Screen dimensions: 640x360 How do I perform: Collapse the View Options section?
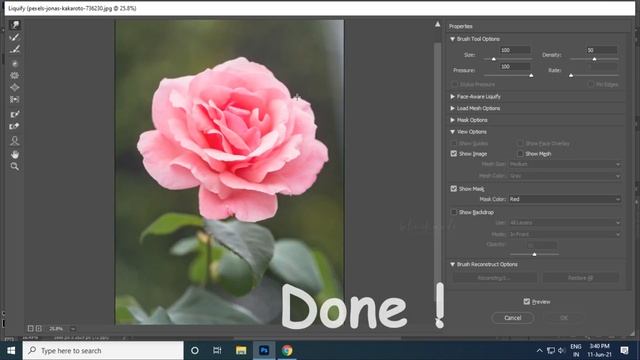pyautogui.click(x=452, y=132)
